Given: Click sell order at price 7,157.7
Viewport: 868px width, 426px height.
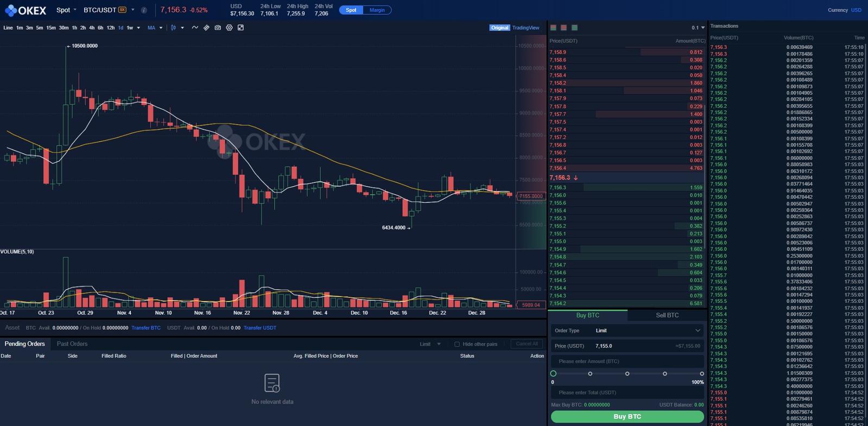Looking at the screenshot, I should (x=626, y=114).
